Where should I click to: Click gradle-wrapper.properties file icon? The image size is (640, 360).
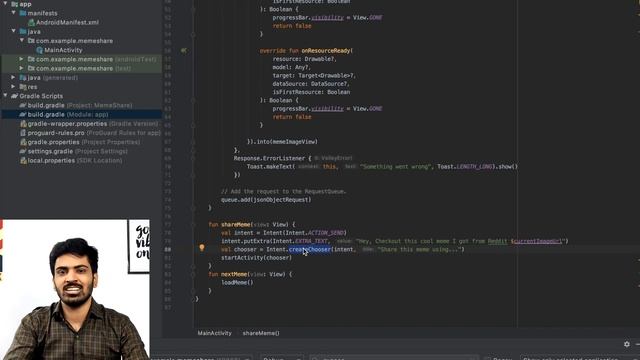(x=23, y=124)
